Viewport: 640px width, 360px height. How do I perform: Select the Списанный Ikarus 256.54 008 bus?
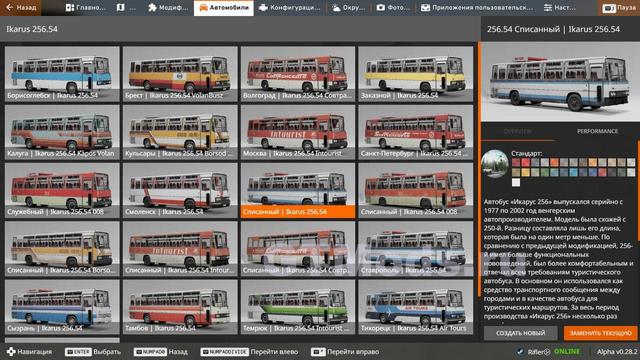tap(416, 191)
